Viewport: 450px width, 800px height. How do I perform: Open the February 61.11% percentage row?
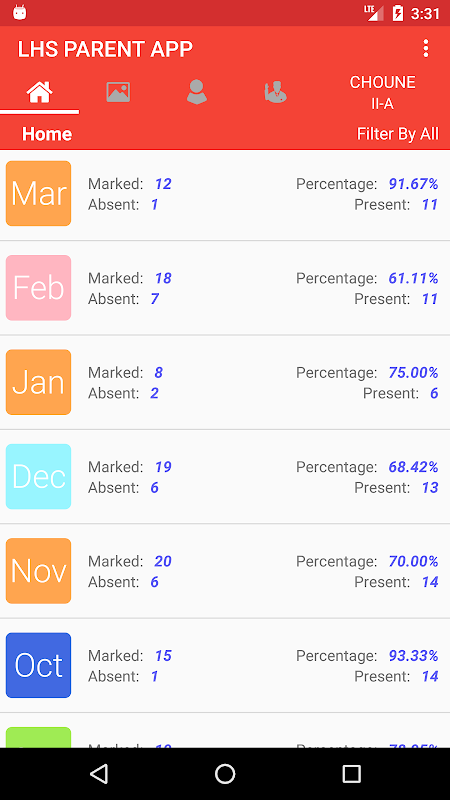point(225,288)
